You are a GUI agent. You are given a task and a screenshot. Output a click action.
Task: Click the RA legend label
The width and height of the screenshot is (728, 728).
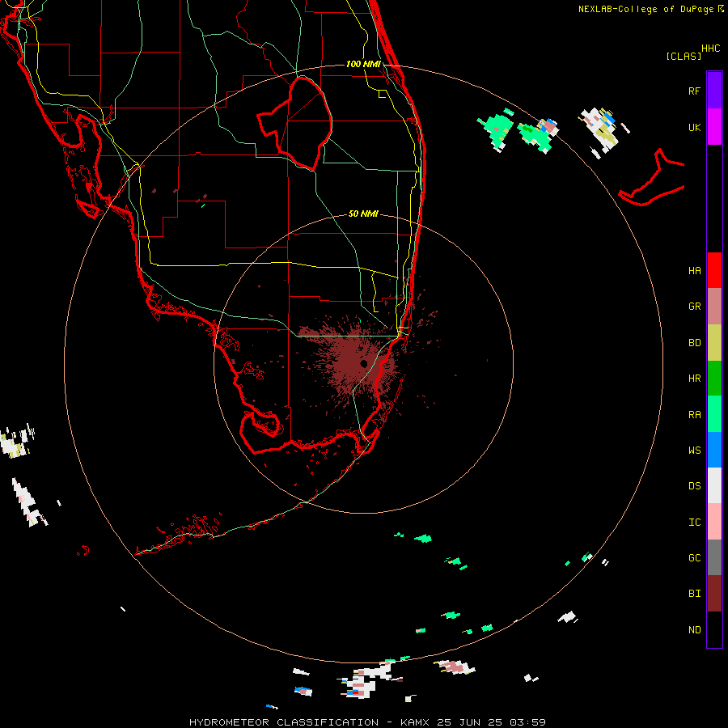coord(694,414)
